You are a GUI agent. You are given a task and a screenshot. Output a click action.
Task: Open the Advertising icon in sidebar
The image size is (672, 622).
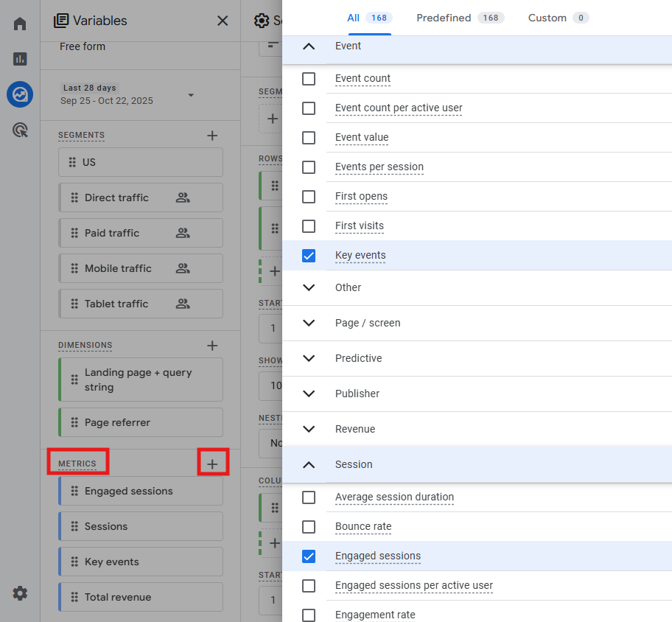click(x=20, y=130)
